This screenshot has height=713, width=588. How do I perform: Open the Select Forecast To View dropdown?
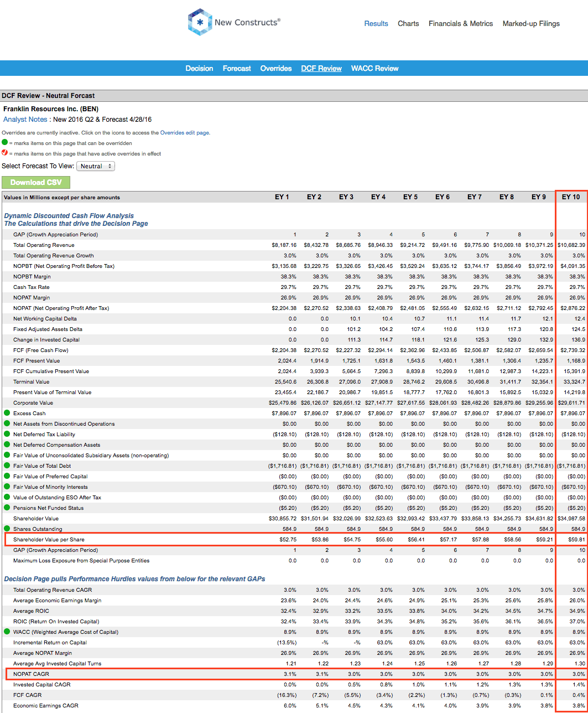pos(95,166)
